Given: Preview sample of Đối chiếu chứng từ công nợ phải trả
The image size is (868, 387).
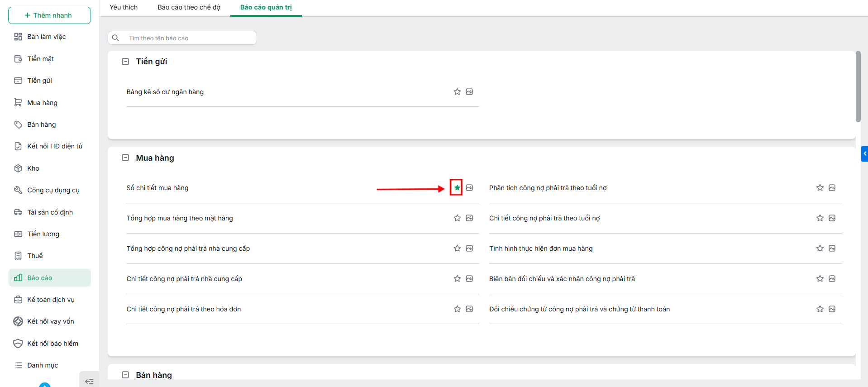Looking at the screenshot, I should [832, 309].
